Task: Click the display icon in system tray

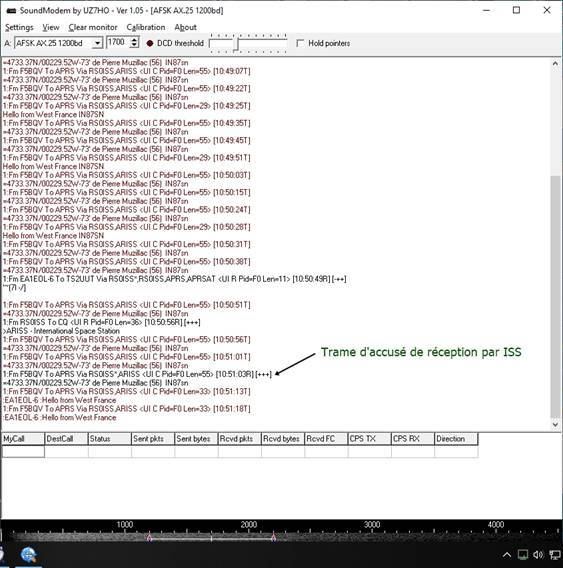Action: coord(523,555)
